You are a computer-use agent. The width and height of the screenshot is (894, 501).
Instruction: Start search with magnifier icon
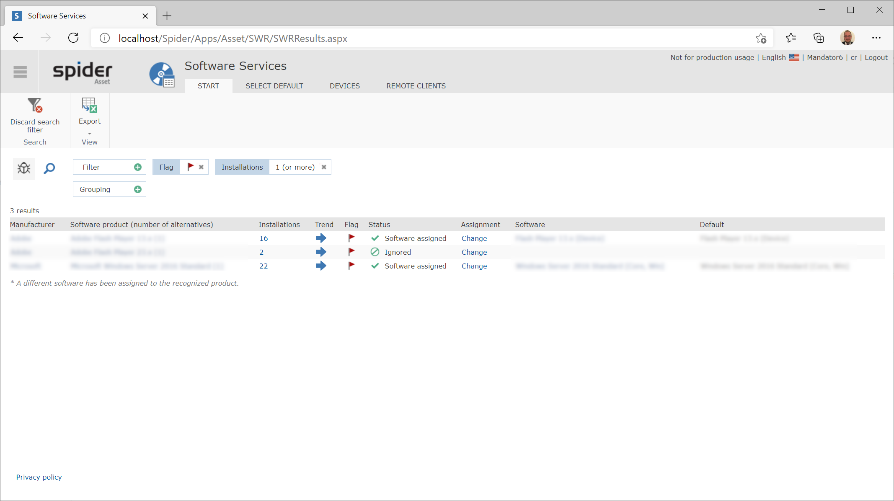(x=50, y=168)
